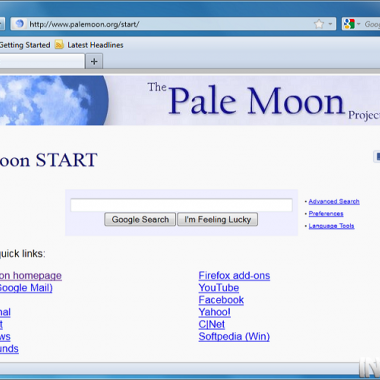Viewport: 380px width, 380px height.
Task: Open the Softpedia (Win) link
Action: [x=234, y=336]
